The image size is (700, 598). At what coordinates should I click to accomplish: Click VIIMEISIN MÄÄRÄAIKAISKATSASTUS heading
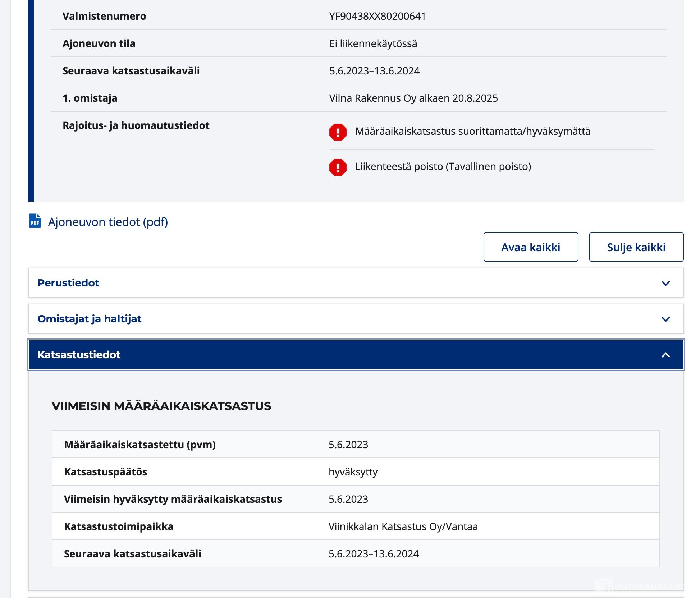pos(161,406)
